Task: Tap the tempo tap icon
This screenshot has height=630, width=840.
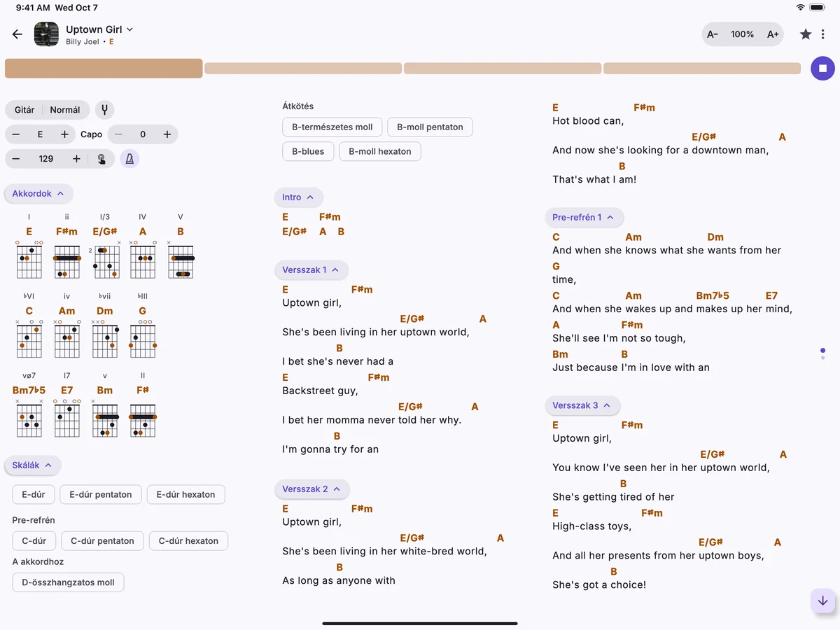Action: pyautogui.click(x=101, y=159)
